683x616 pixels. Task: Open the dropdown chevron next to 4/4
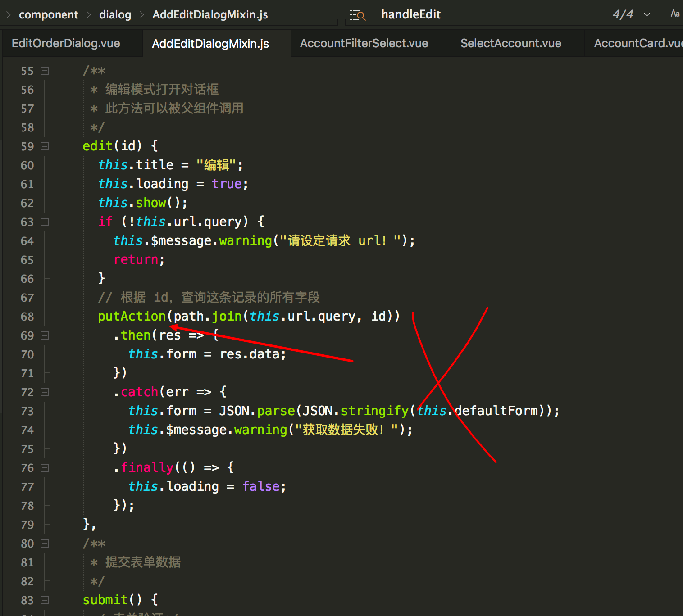click(x=647, y=14)
